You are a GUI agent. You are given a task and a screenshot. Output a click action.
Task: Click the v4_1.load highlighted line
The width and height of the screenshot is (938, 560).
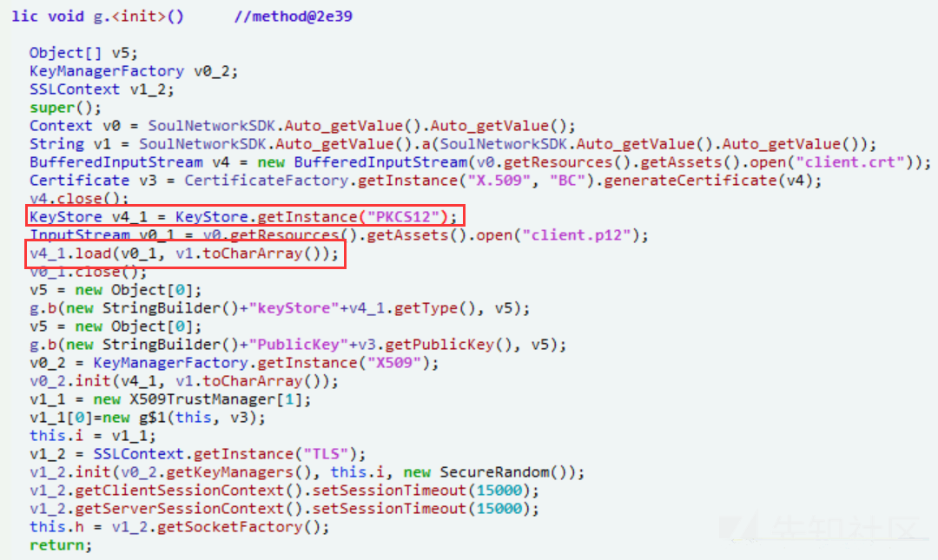(x=185, y=254)
